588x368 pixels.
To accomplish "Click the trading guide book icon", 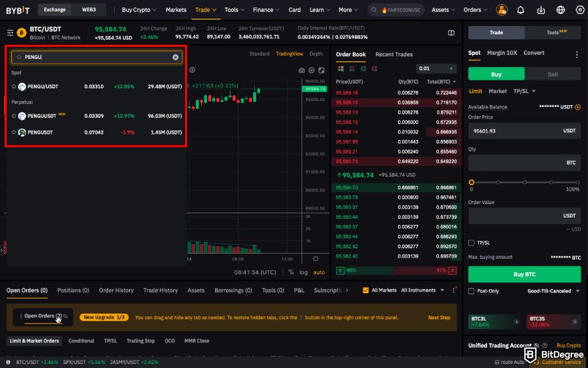I will point(451,33).
